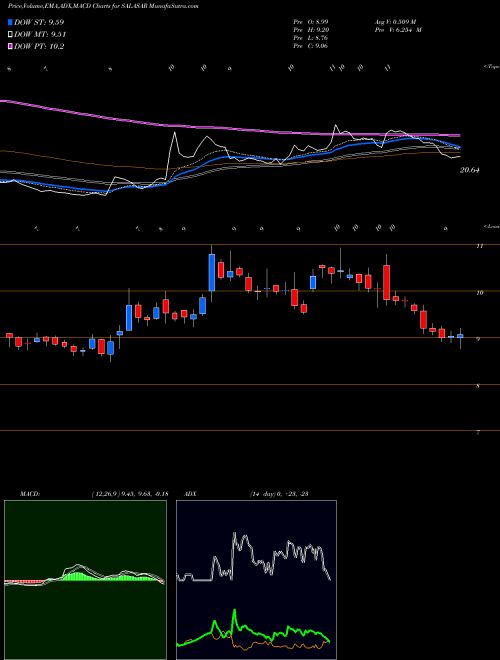The height and width of the screenshot is (660, 500).
Task: Click the large red candlestick right of the 10.8 peak
Action: [386, 282]
